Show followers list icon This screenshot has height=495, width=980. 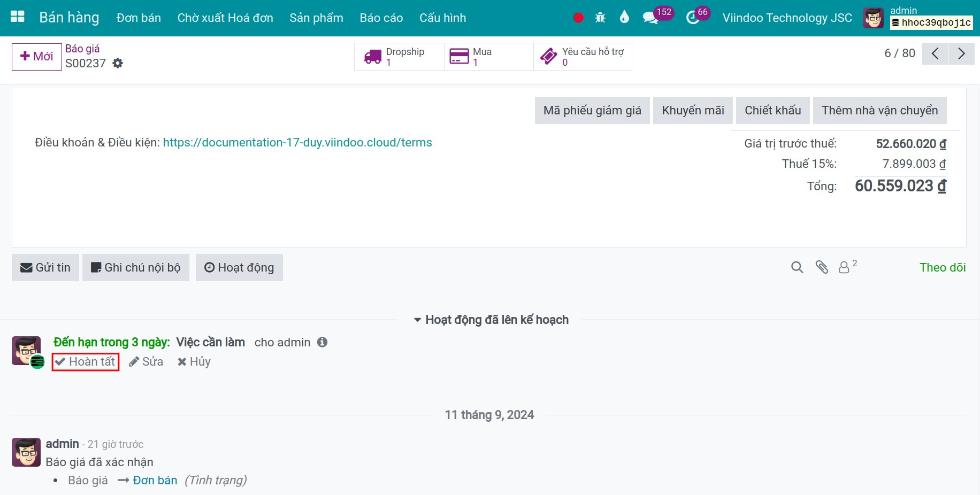(x=847, y=266)
